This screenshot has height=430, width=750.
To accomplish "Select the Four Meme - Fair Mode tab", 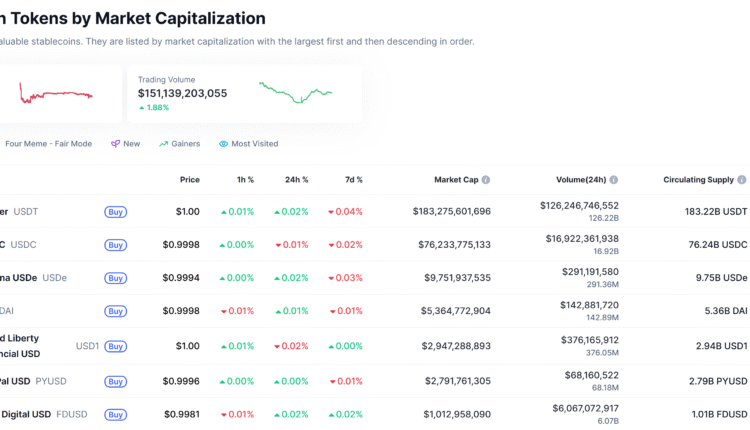I will coord(48,144).
